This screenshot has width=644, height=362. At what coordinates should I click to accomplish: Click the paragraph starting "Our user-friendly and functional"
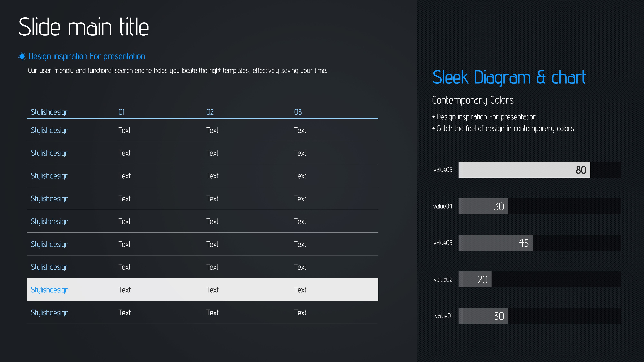pyautogui.click(x=177, y=71)
